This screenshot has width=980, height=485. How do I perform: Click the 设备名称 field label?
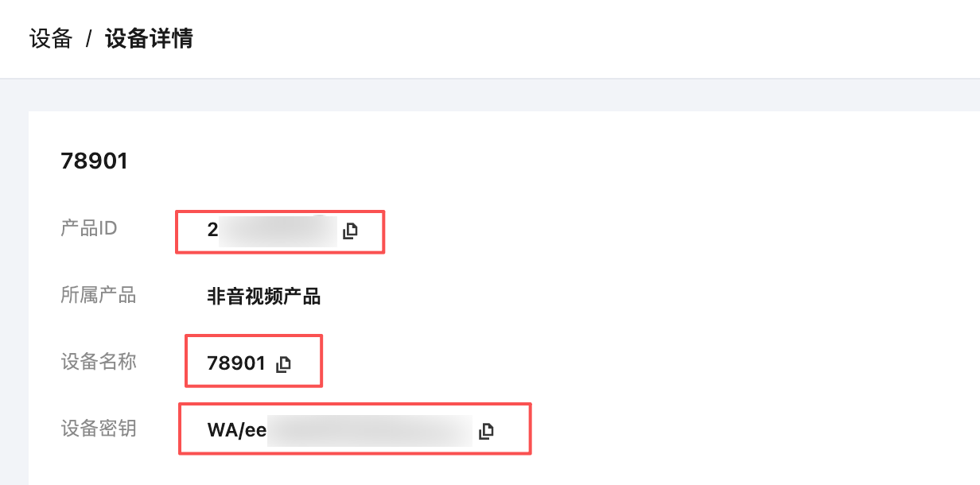click(x=99, y=362)
